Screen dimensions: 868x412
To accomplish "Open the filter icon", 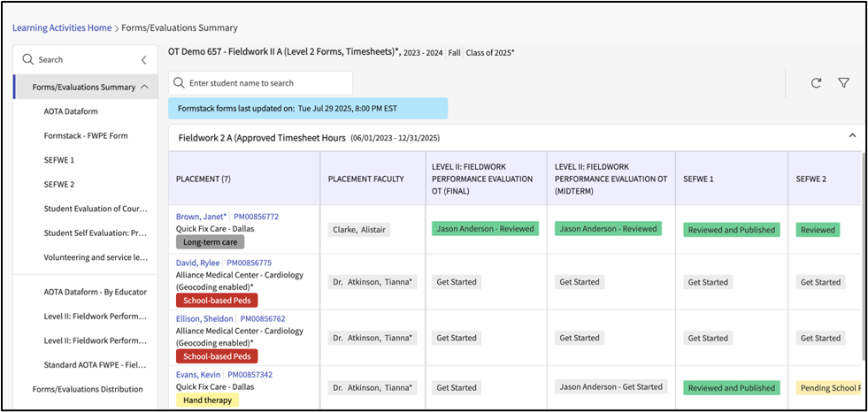I will pyautogui.click(x=843, y=83).
